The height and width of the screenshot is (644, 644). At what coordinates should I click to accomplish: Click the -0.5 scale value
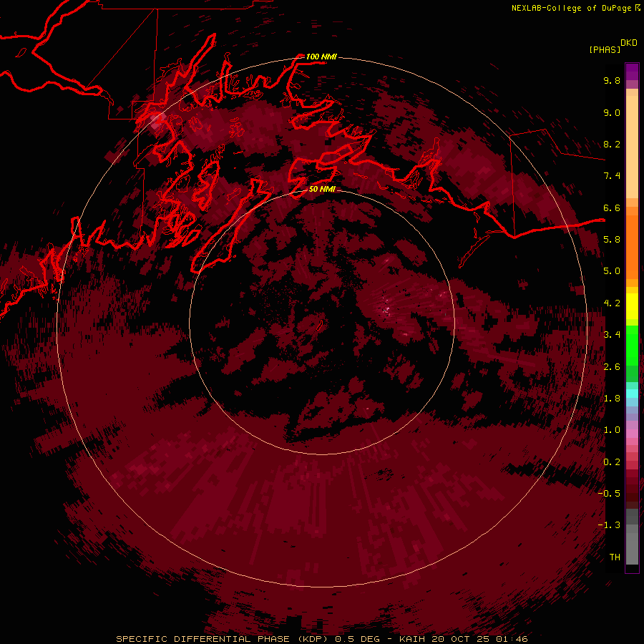[x=609, y=494]
